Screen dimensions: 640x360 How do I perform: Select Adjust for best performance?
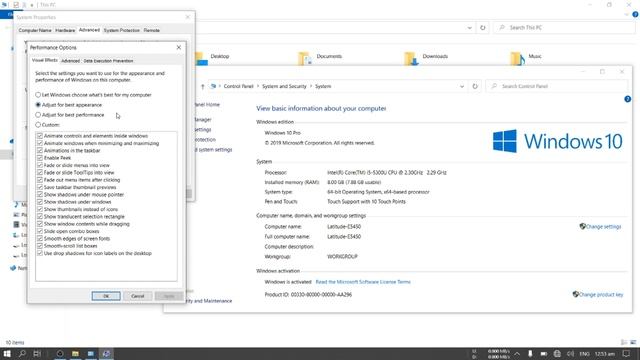[x=70, y=115]
